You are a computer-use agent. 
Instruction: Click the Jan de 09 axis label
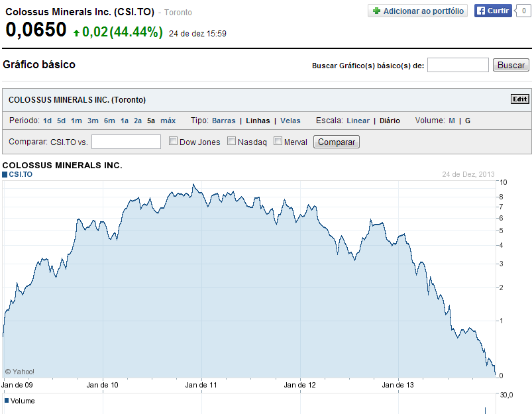pos(17,385)
